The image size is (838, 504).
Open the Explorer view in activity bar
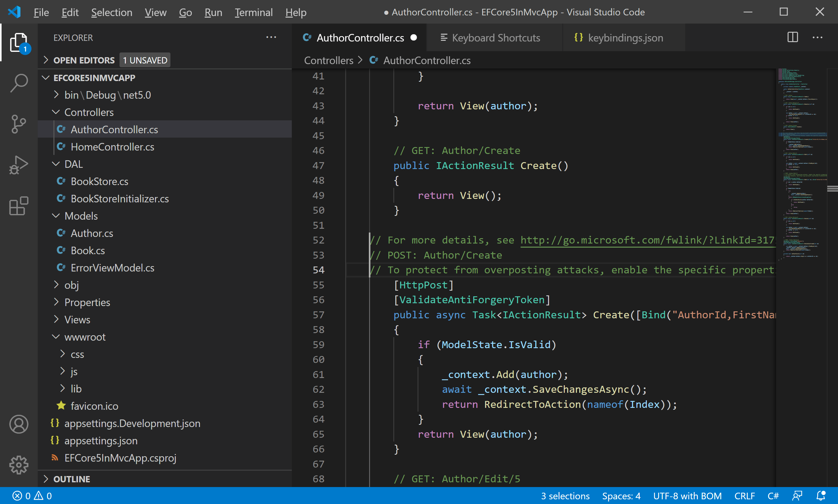(x=19, y=43)
